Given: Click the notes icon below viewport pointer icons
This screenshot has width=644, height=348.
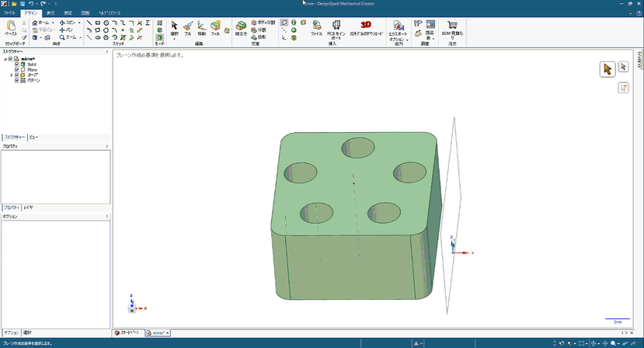Looking at the screenshot, I should coord(623,88).
